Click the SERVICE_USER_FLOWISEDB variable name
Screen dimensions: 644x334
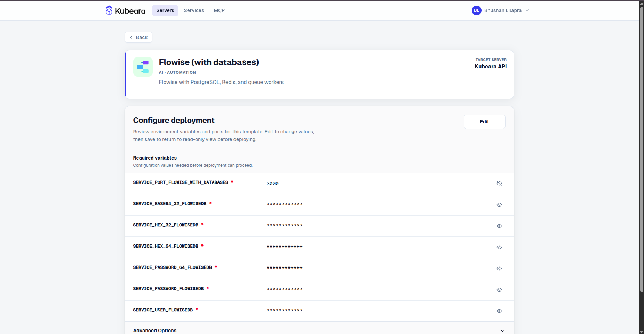click(163, 310)
